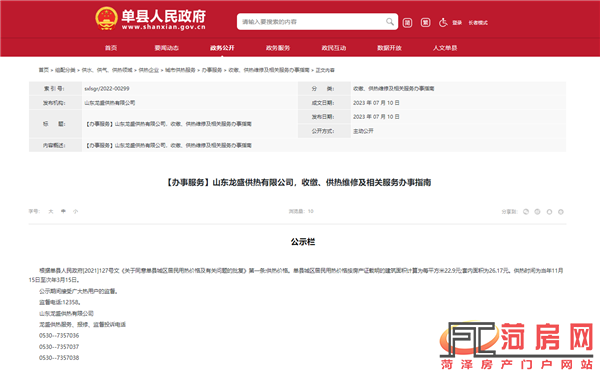Click 供热企业 in the breadcrumb

click(x=148, y=70)
